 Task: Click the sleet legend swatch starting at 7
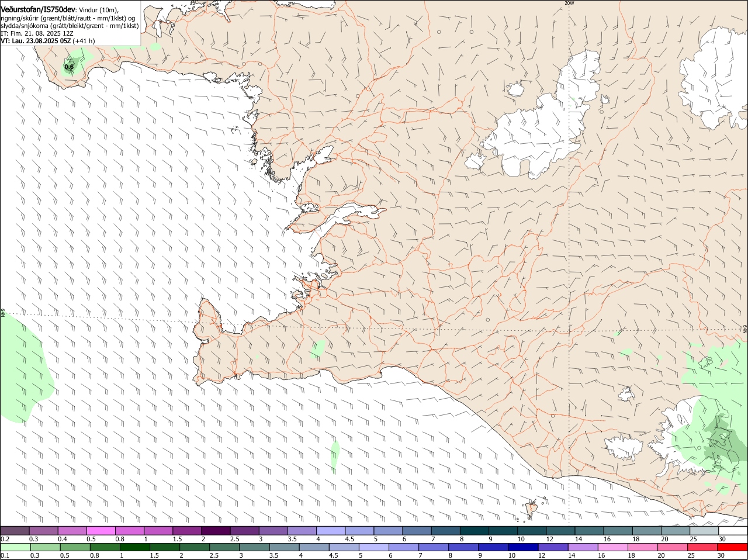(x=445, y=531)
